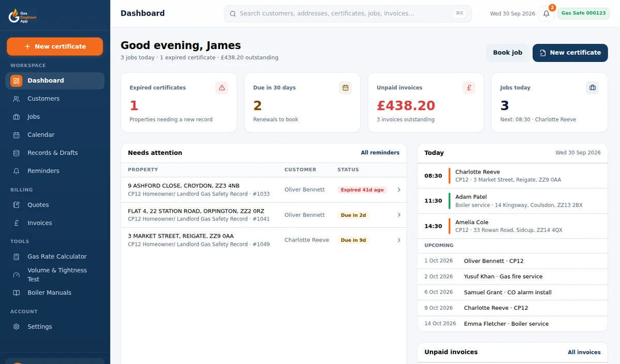Click the briefcase icon on Jobs today card
The image size is (620, 364).
click(593, 88)
